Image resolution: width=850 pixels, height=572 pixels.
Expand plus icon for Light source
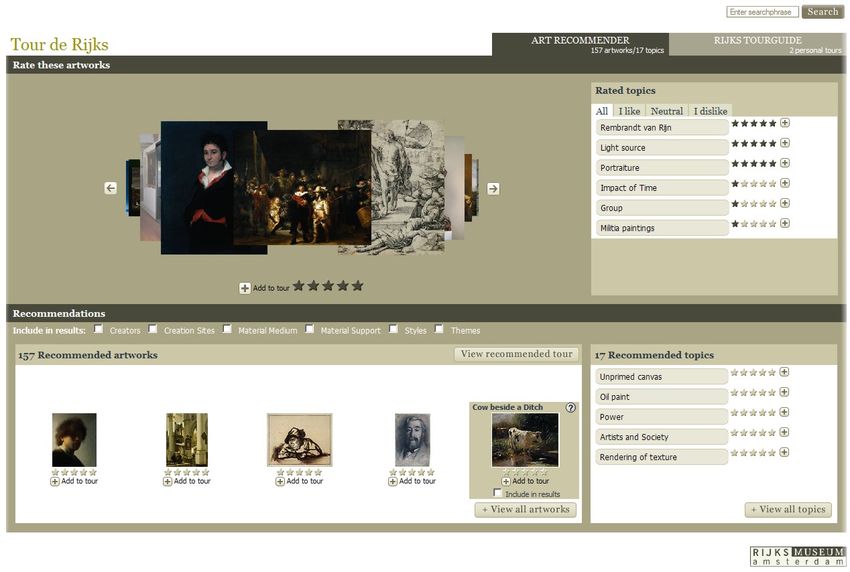[784, 143]
